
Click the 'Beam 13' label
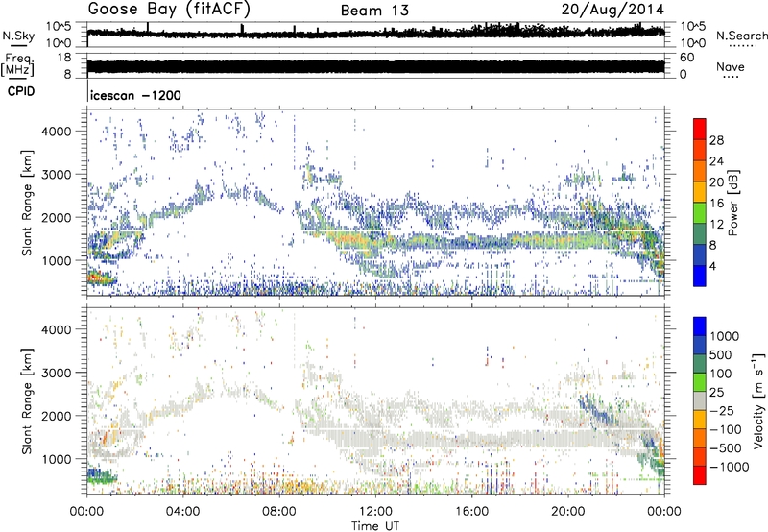tap(374, 11)
